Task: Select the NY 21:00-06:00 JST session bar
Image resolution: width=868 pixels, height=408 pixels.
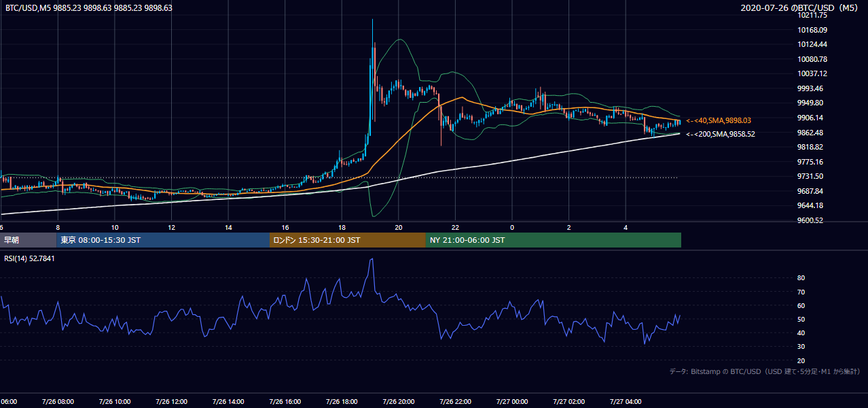Action: pos(554,240)
